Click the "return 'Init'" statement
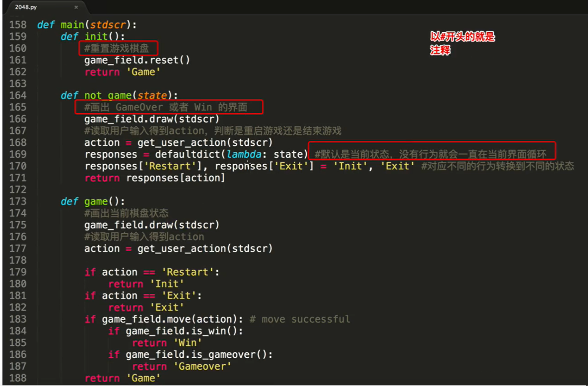The height and width of the screenshot is (386, 588). [146, 284]
